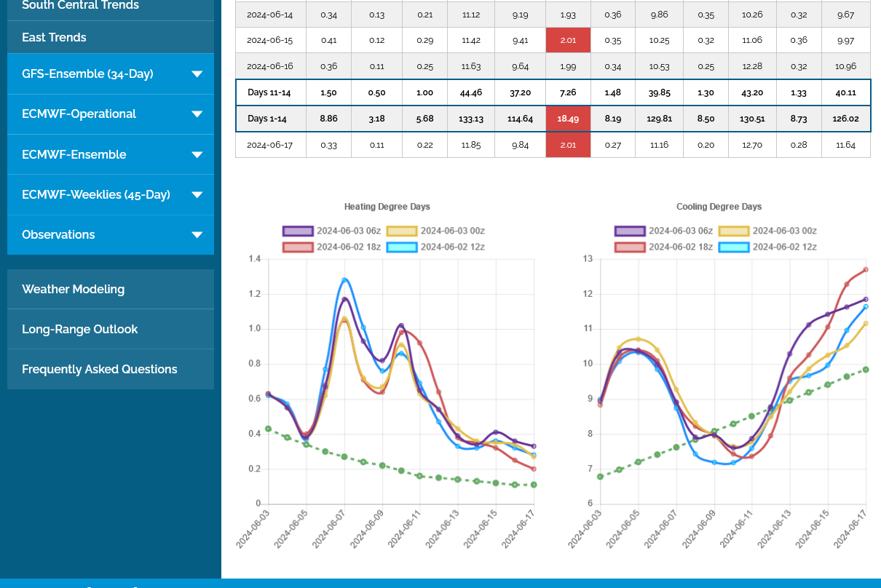Click purple 06z swatch in Cooling legend

630,231
